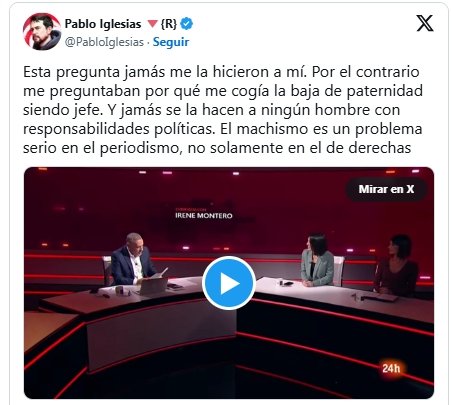The height and width of the screenshot is (405, 452).
Task: Click the X logo in the tweet corner
Action: tap(425, 23)
